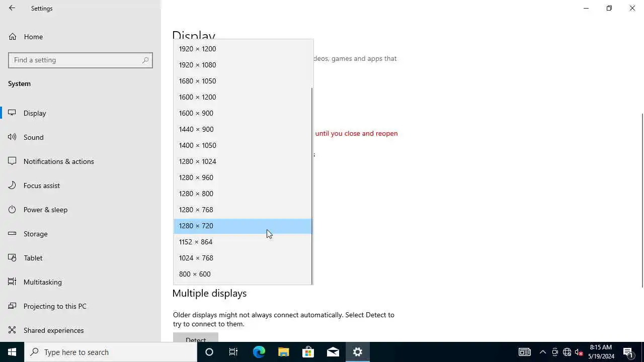Open Focus assist settings
Screen dimensions: 644x362
[80, 186]
